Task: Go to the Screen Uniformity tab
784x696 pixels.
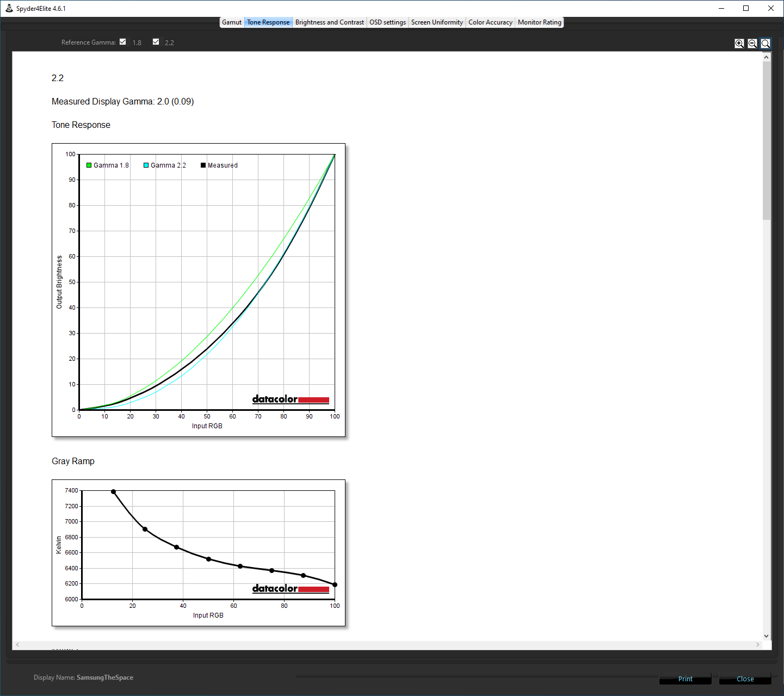Action: click(437, 22)
